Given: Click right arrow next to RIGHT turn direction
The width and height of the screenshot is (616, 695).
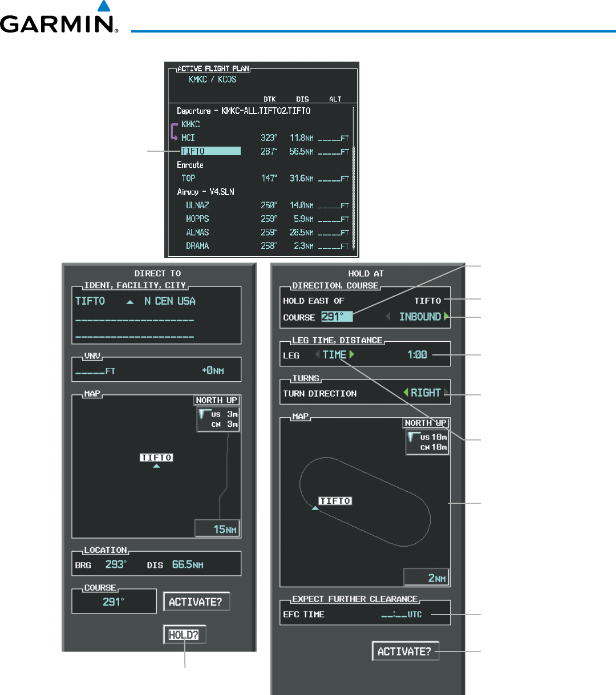Looking at the screenshot, I should pyautogui.click(x=446, y=393).
